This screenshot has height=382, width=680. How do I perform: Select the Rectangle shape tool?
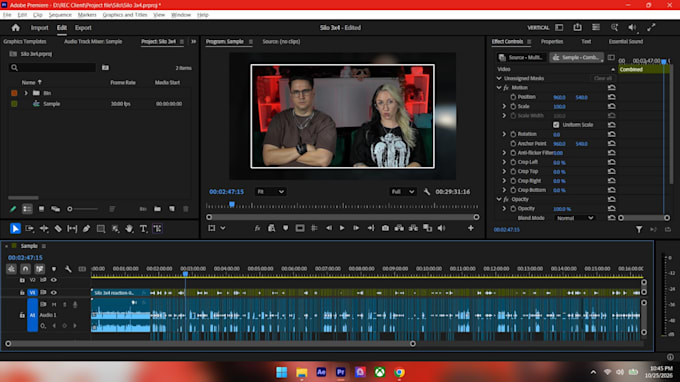click(x=101, y=229)
